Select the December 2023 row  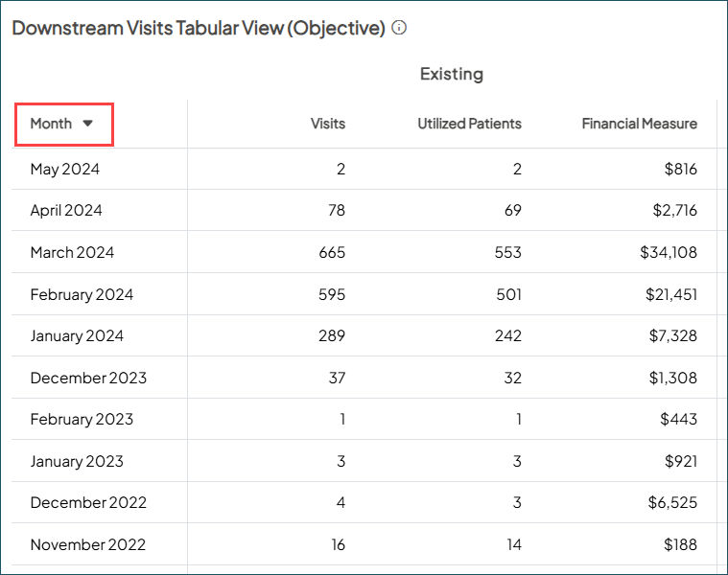pyautogui.click(x=88, y=378)
